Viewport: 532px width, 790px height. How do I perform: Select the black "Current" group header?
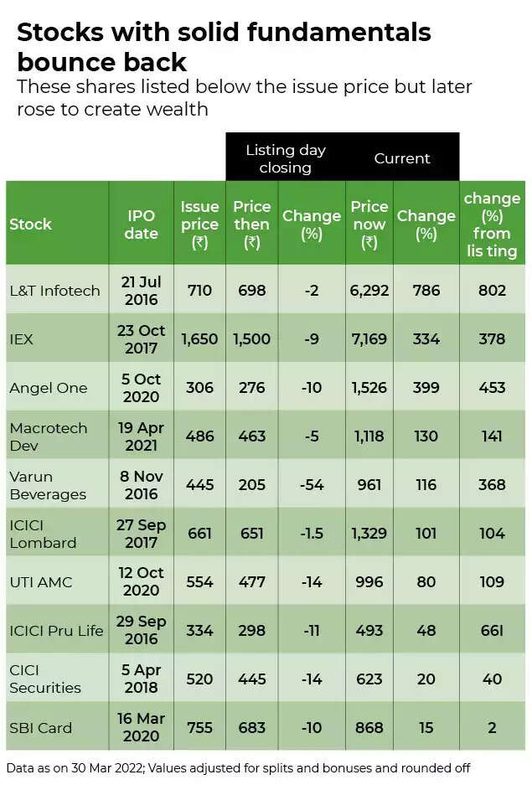click(x=402, y=158)
